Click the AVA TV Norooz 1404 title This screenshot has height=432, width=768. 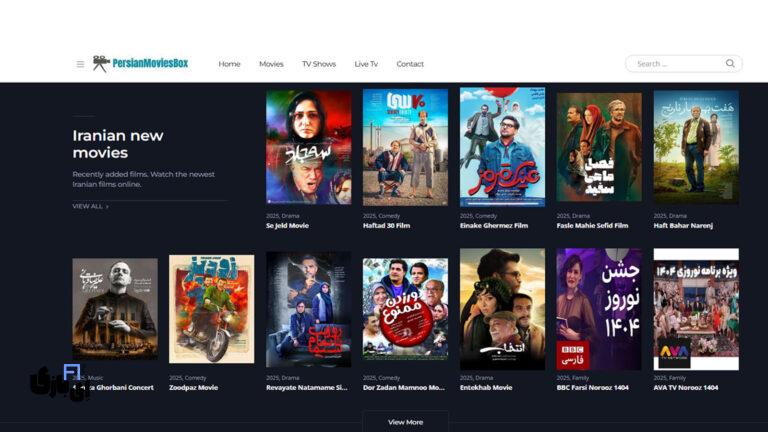[x=686, y=387]
